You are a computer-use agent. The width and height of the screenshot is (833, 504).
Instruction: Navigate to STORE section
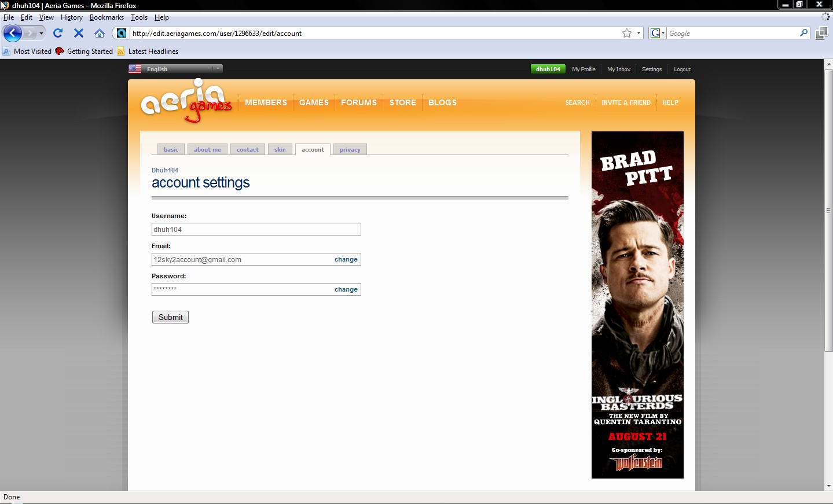402,102
